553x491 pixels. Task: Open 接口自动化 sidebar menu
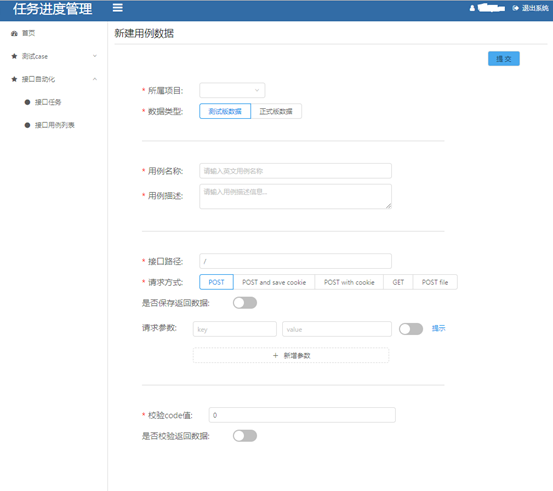coord(54,79)
